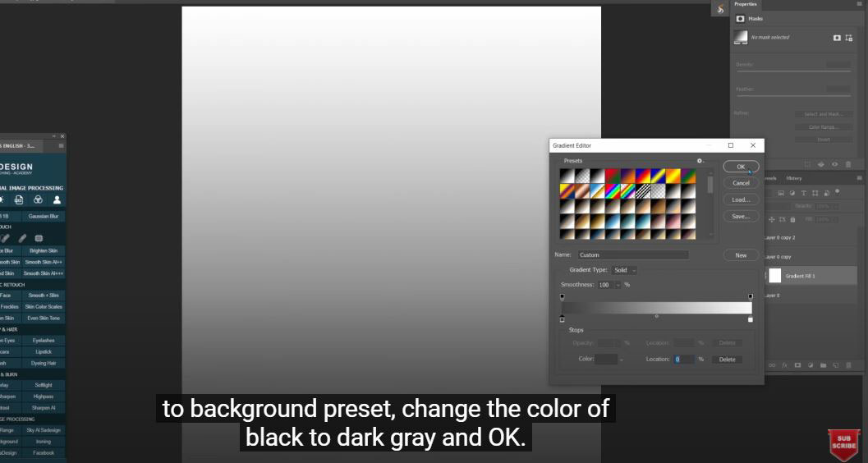The image size is (868, 463).
Task: Delete layer with Layers trash icon
Action: [849, 365]
